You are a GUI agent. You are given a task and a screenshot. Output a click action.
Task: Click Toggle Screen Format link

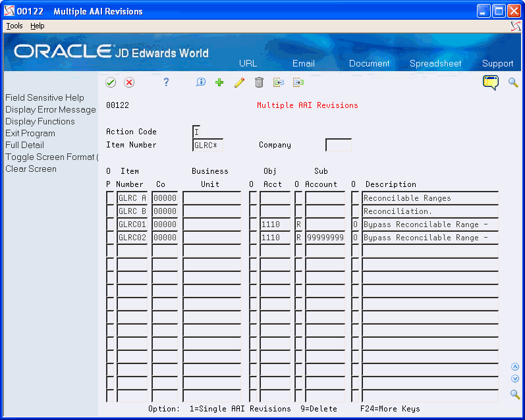(51, 157)
